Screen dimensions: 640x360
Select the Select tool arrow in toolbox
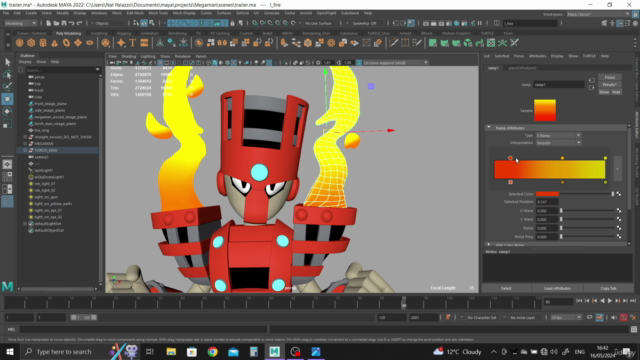(x=7, y=62)
